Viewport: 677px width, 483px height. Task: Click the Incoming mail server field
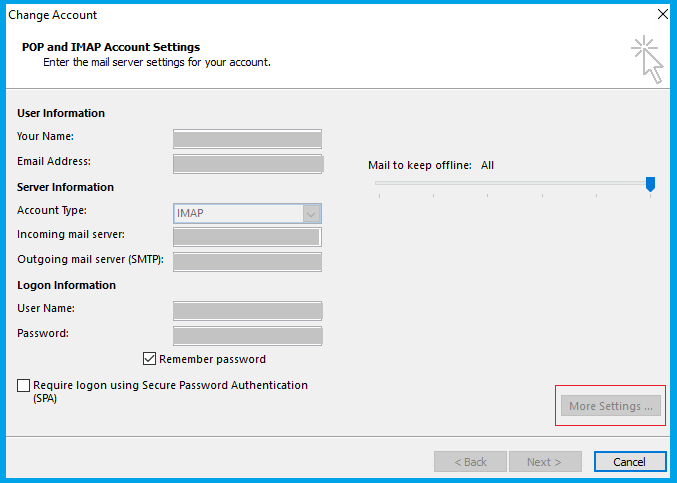point(247,237)
